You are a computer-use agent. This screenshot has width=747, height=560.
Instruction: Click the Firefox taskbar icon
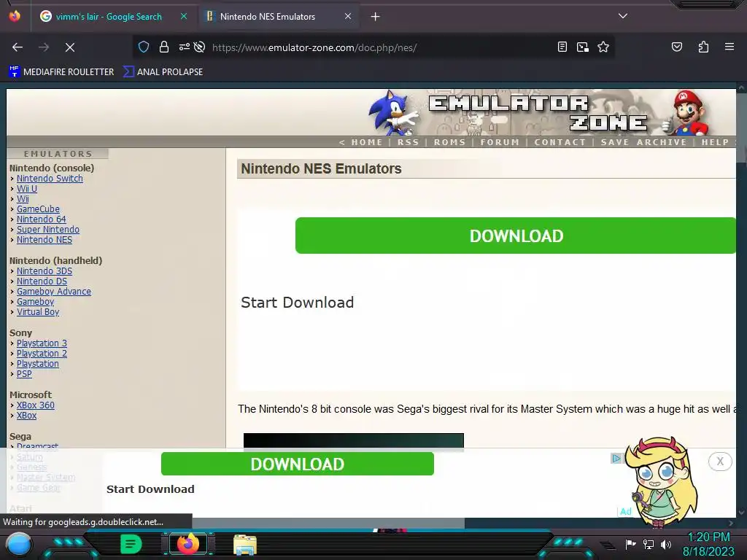(x=187, y=544)
